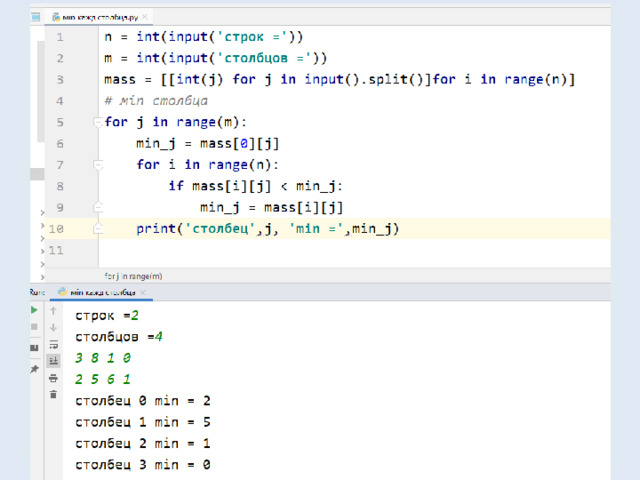Click the Print output icon

[x=53, y=378]
